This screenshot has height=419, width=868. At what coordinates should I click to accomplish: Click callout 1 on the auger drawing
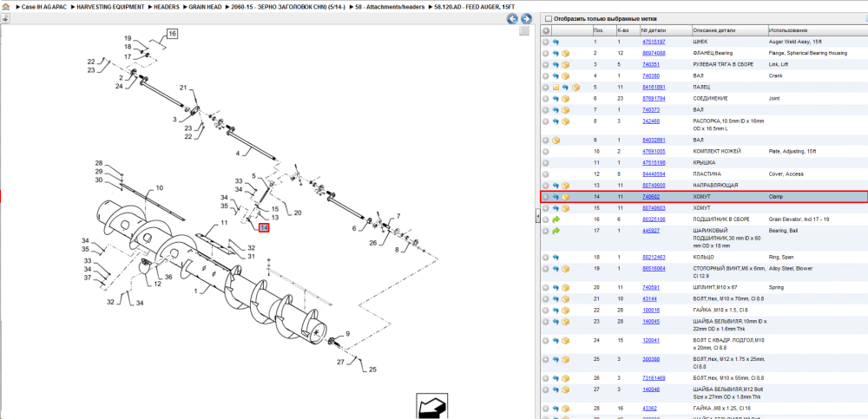194,290
